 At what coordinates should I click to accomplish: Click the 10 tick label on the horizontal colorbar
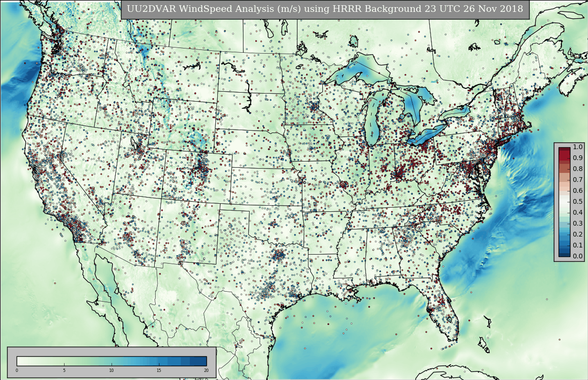[112, 370]
